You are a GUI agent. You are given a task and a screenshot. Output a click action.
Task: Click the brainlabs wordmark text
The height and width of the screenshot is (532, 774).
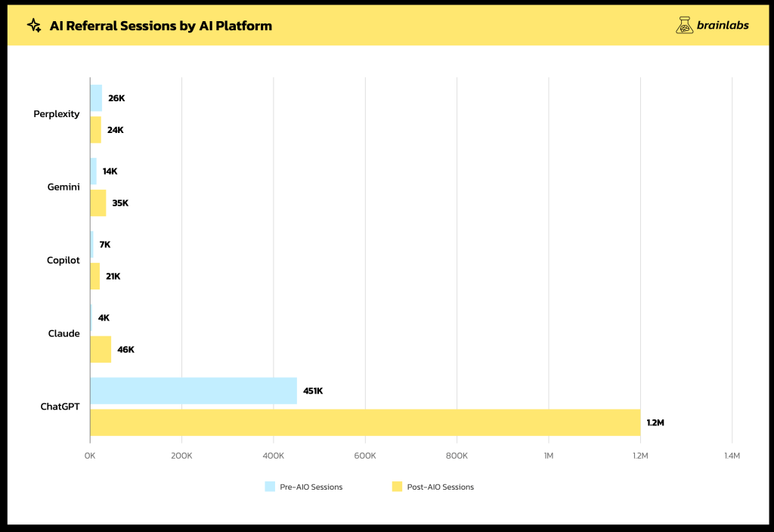pos(723,25)
